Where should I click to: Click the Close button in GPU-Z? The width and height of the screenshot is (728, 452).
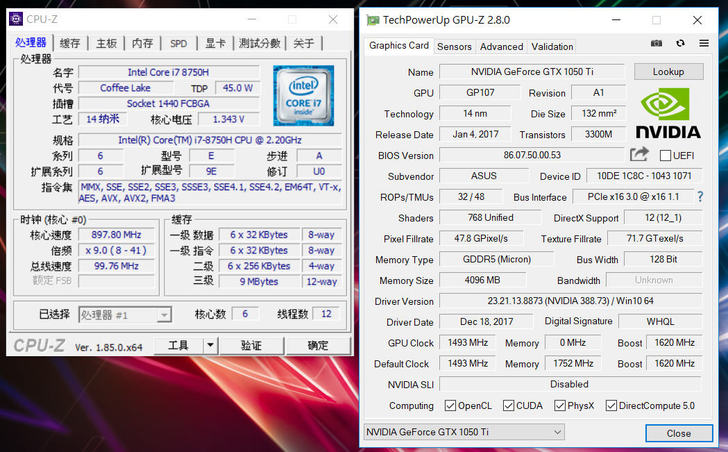(x=679, y=433)
